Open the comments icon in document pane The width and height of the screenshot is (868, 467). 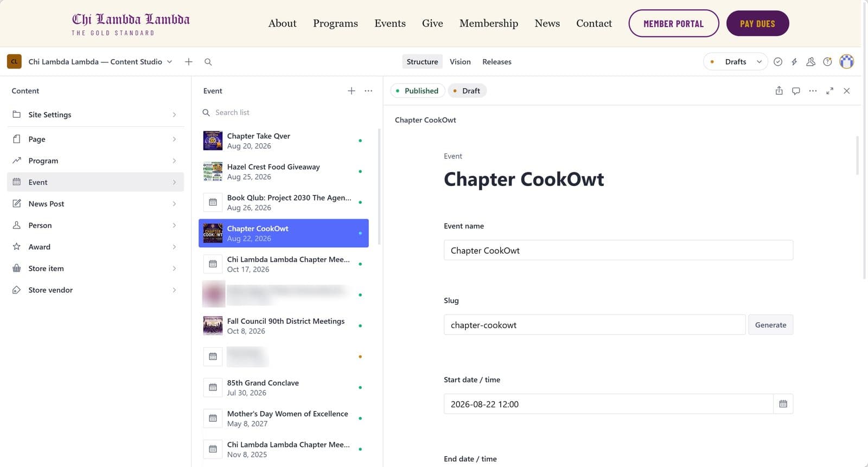796,91
